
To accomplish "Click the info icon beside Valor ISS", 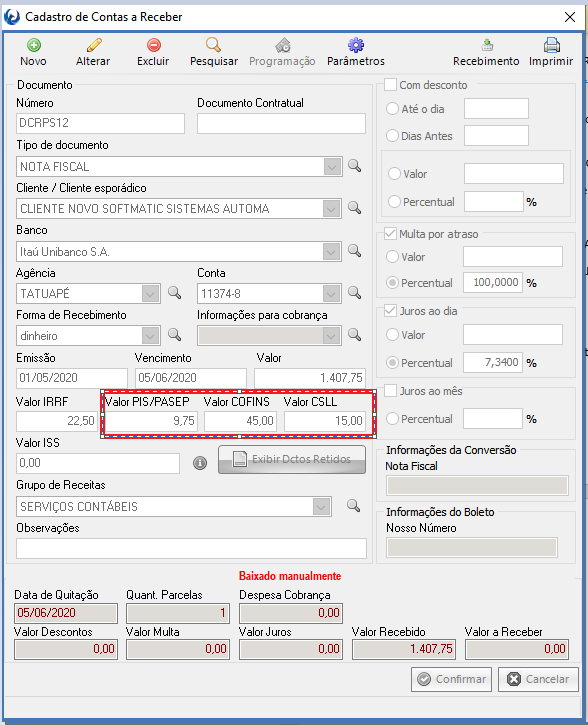I will 200,463.
